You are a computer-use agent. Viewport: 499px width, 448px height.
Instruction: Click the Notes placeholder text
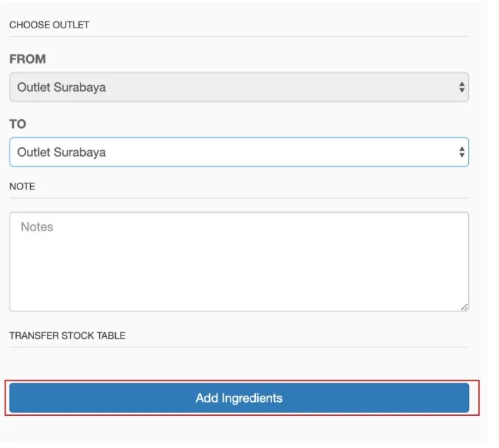(x=37, y=227)
